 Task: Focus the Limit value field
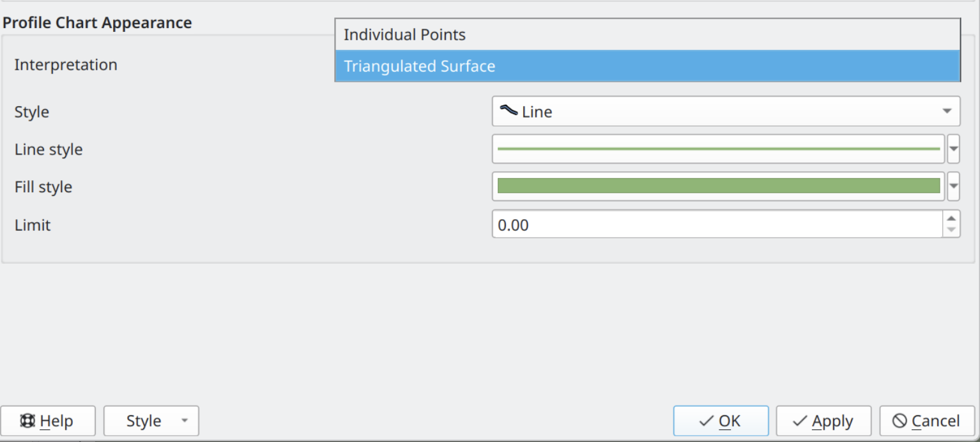(716, 225)
